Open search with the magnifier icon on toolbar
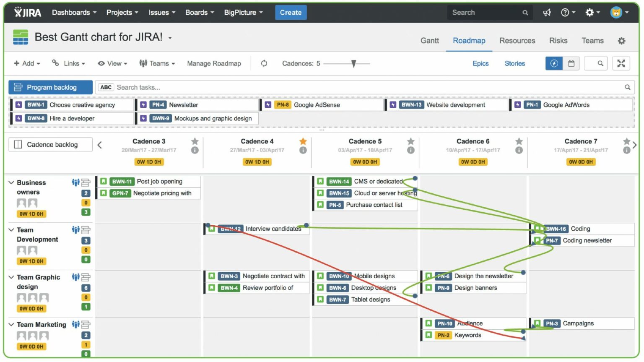Screen dimensions: 644x362 pyautogui.click(x=596, y=63)
